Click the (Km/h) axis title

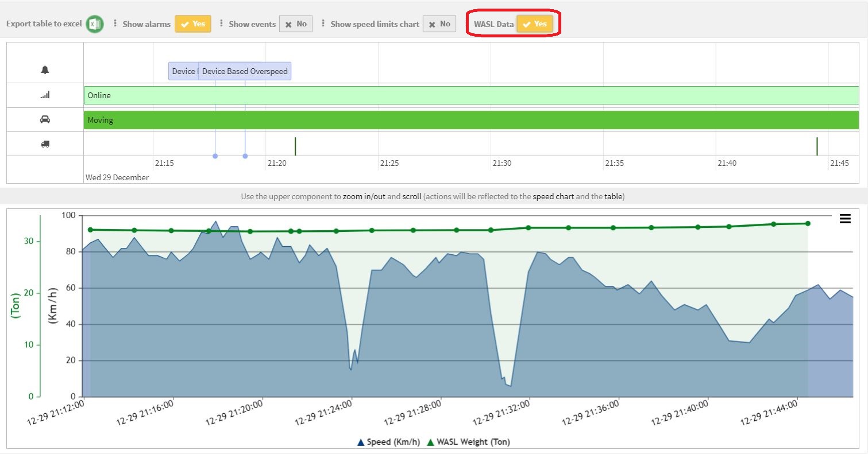[x=53, y=305]
